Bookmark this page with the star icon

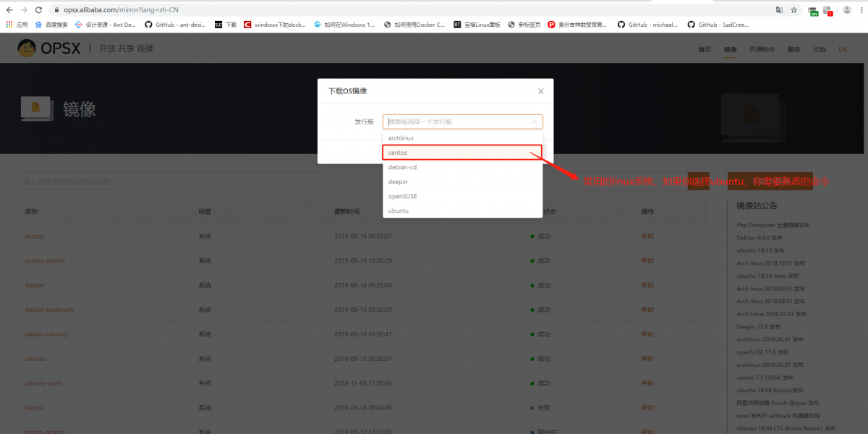tap(793, 10)
